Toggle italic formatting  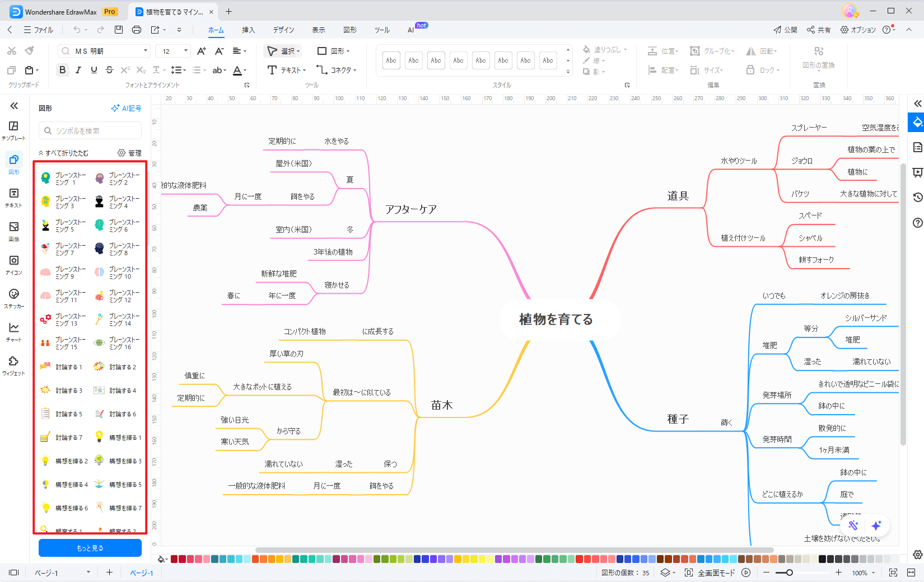(x=78, y=70)
